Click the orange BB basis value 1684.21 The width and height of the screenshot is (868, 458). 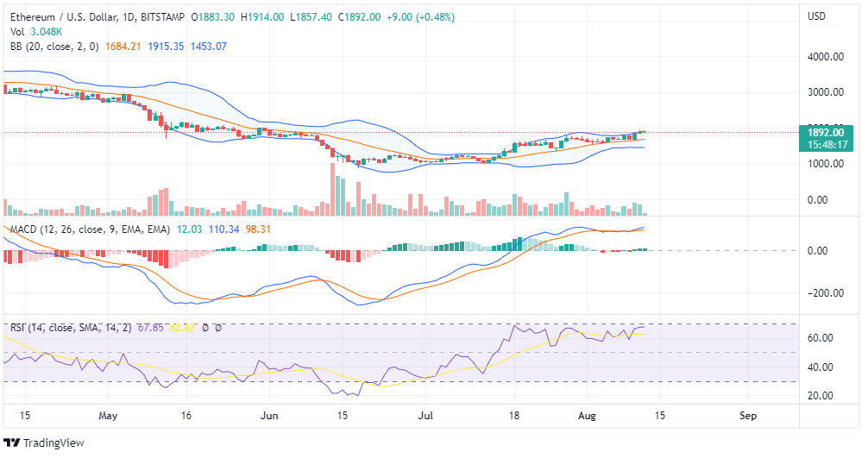point(122,46)
